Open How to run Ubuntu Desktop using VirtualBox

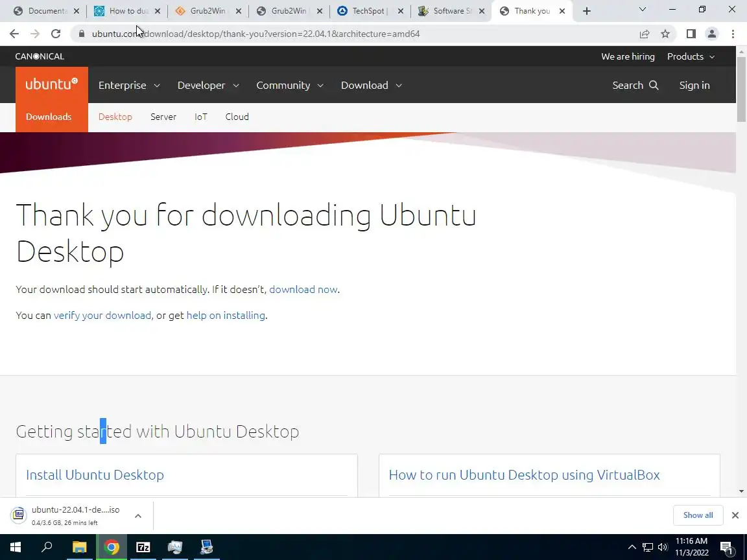tap(524, 474)
